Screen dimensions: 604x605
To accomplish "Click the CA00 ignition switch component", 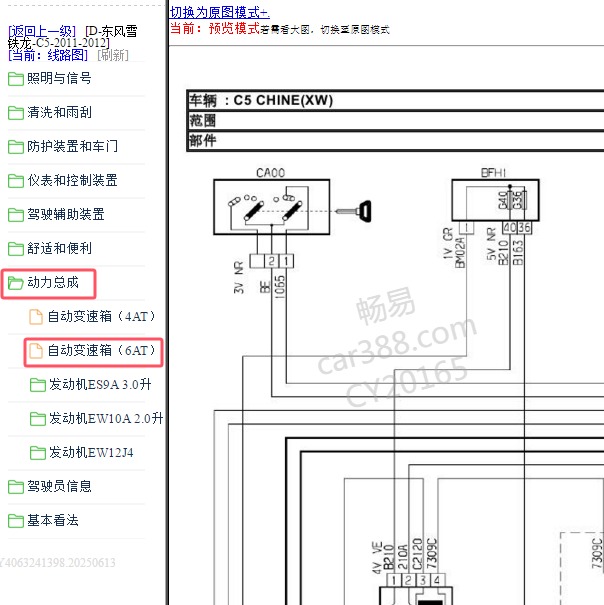I will tap(272, 207).
